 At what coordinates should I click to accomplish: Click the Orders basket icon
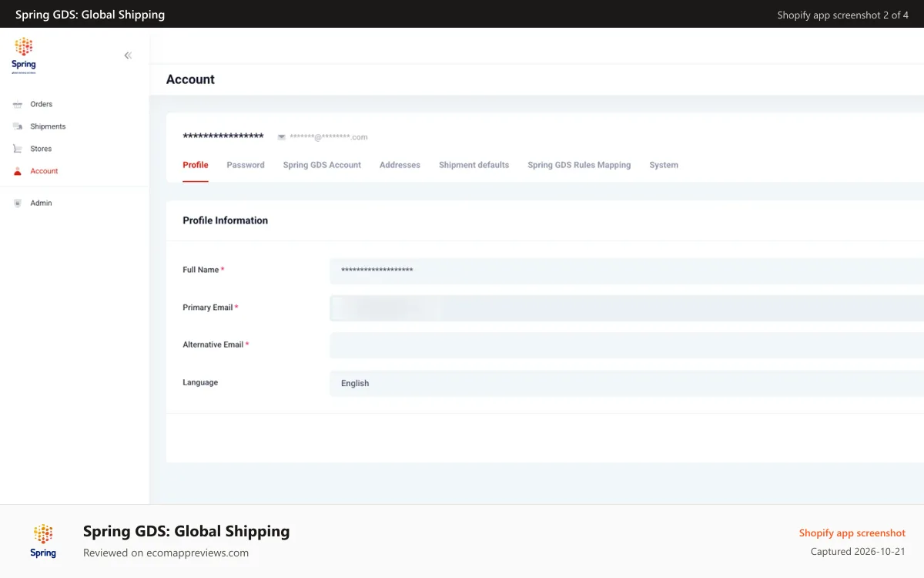(x=17, y=104)
